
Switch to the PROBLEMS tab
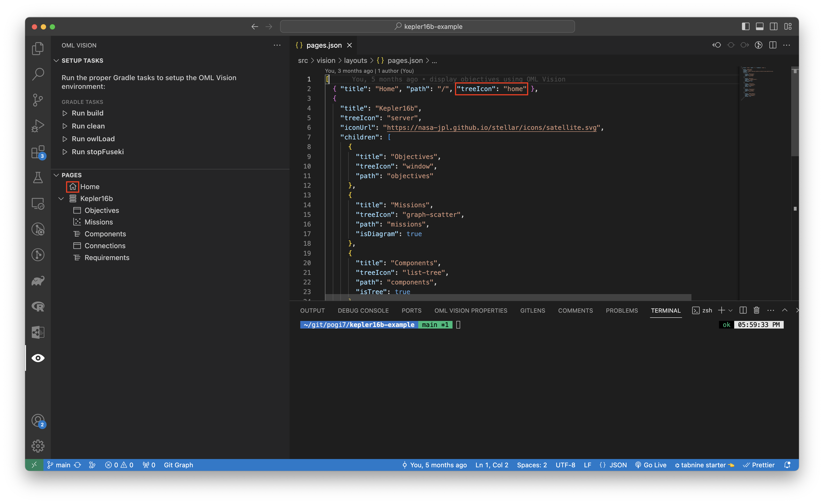pos(622,310)
